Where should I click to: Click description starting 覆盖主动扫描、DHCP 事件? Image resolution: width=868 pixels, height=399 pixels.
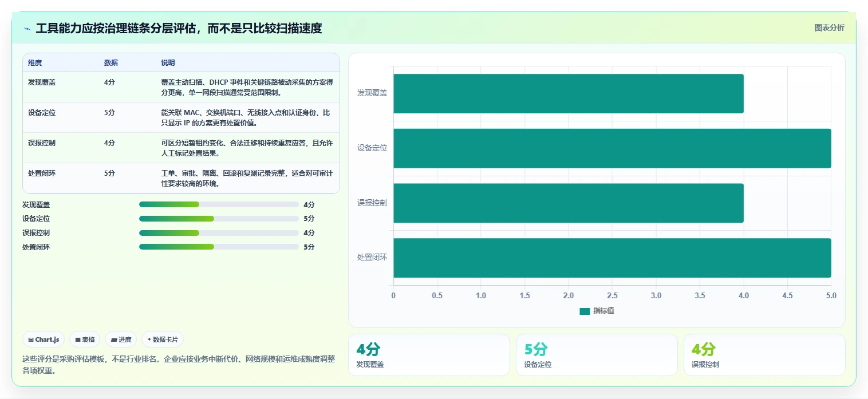[x=247, y=87]
